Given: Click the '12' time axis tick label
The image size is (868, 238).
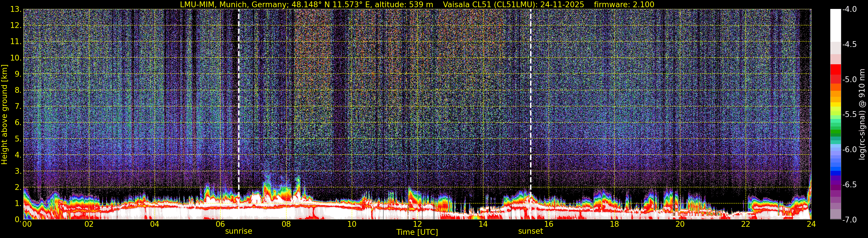Looking at the screenshot, I should (417, 224).
